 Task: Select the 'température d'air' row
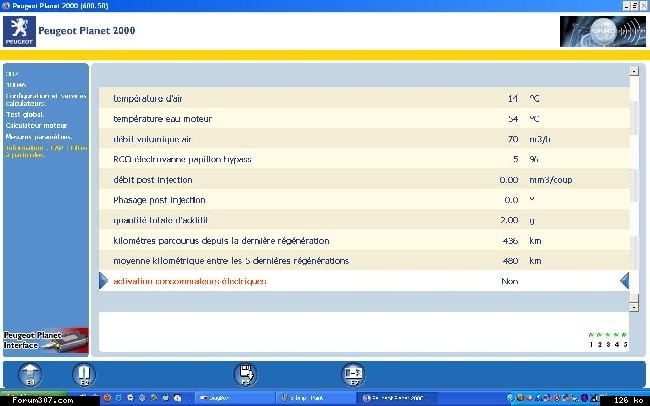364,98
